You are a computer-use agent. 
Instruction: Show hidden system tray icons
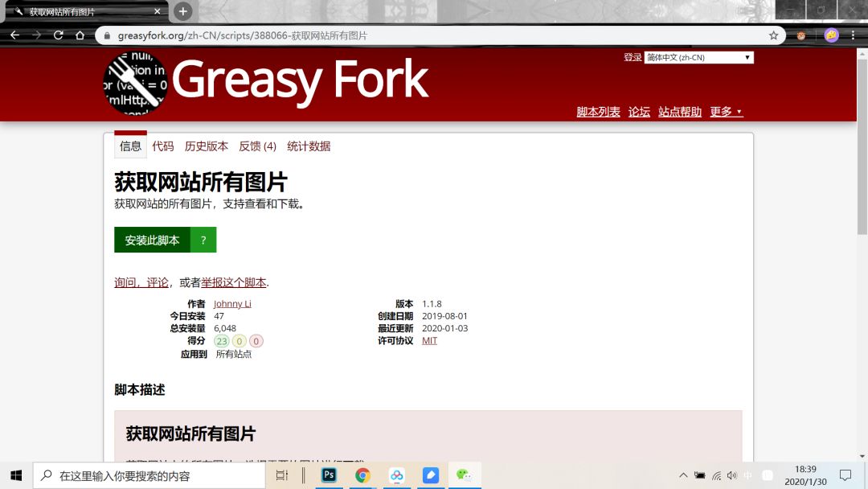point(683,475)
